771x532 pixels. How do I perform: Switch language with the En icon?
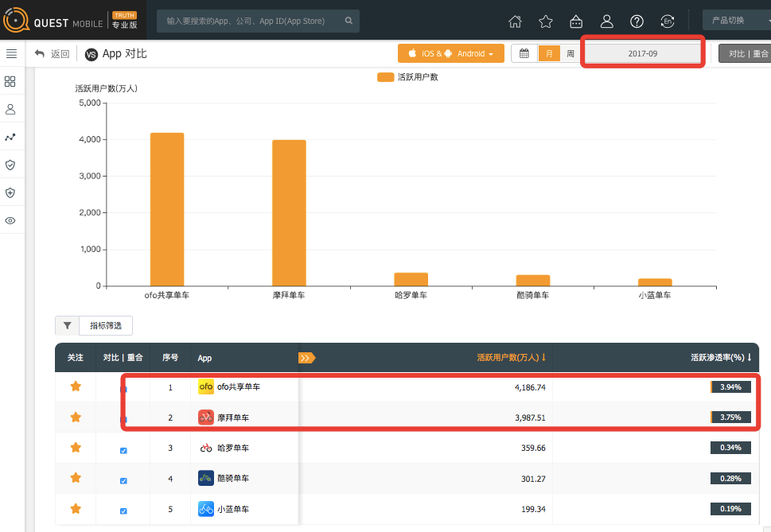click(x=668, y=21)
